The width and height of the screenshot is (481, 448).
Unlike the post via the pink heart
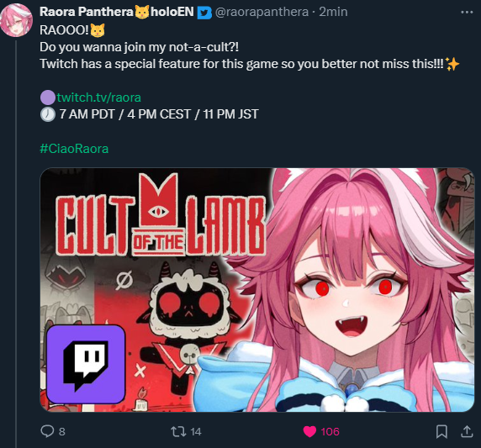(309, 431)
